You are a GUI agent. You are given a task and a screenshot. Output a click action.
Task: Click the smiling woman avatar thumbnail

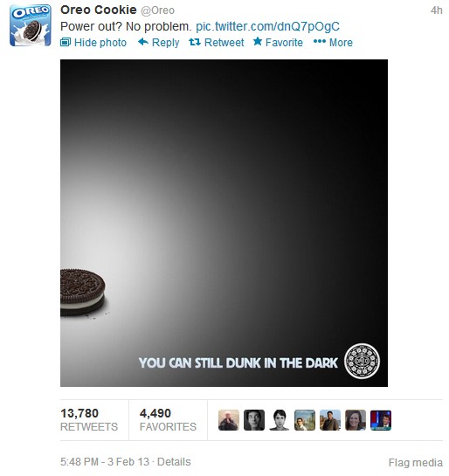(x=356, y=420)
